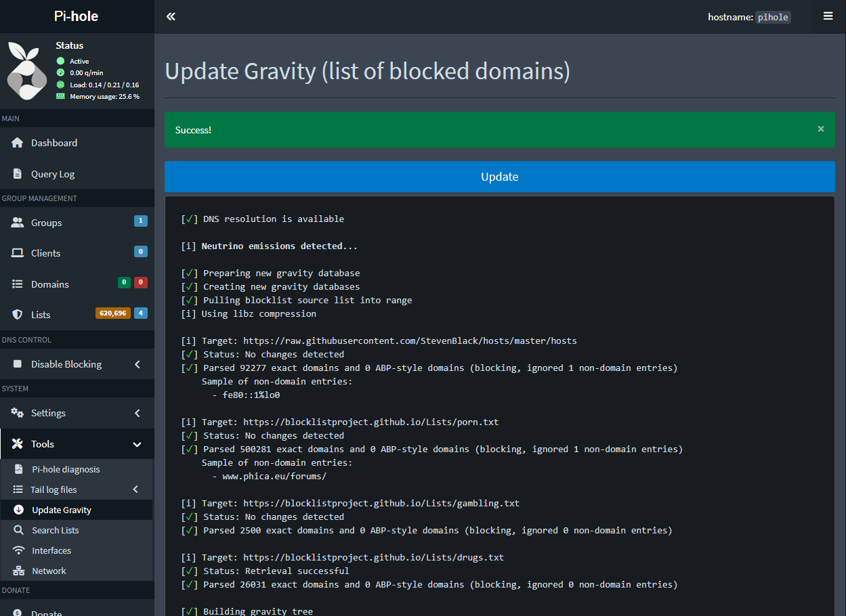Viewport: 846px width, 616px height.
Task: Expand the Tail log files chevron
Action: coord(135,489)
